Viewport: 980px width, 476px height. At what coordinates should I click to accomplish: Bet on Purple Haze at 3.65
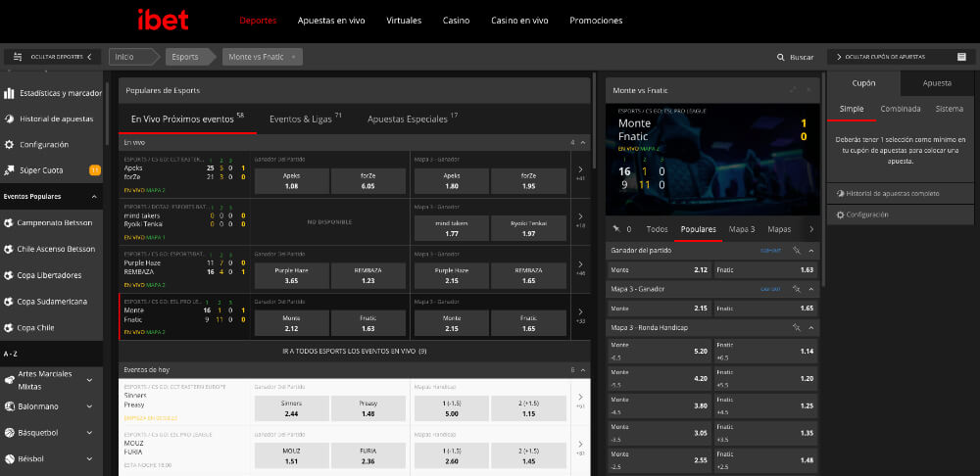pos(291,276)
